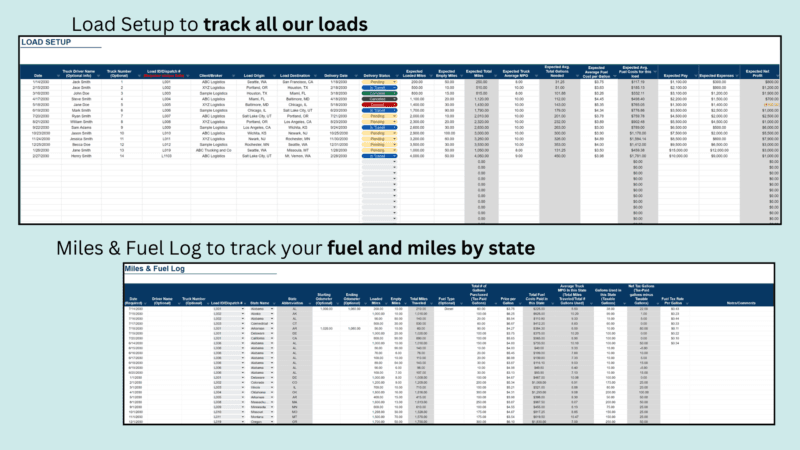
Task: Select the 'Missoula, MT' destination cell
Action: pos(298,151)
